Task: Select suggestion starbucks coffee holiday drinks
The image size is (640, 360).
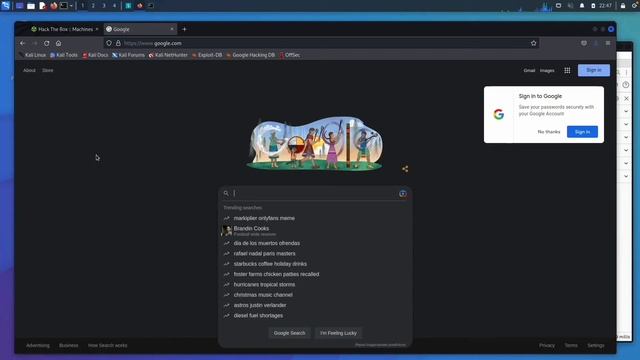Action: (x=315, y=264)
